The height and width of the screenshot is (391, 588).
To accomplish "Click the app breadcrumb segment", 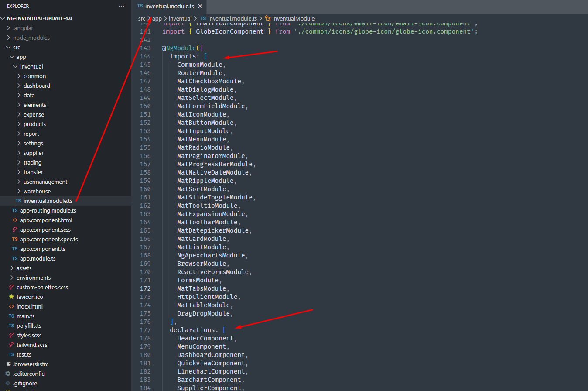I will [x=157, y=18].
